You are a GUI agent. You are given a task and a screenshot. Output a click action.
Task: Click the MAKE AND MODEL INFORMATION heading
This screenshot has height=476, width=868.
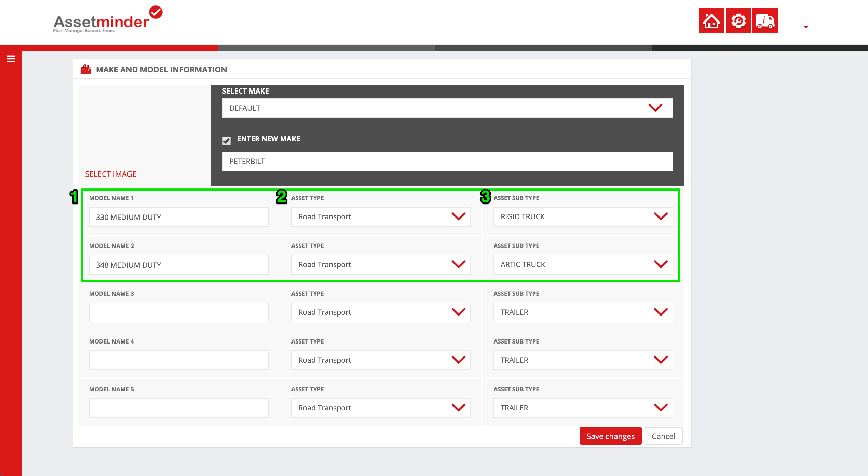[161, 70]
